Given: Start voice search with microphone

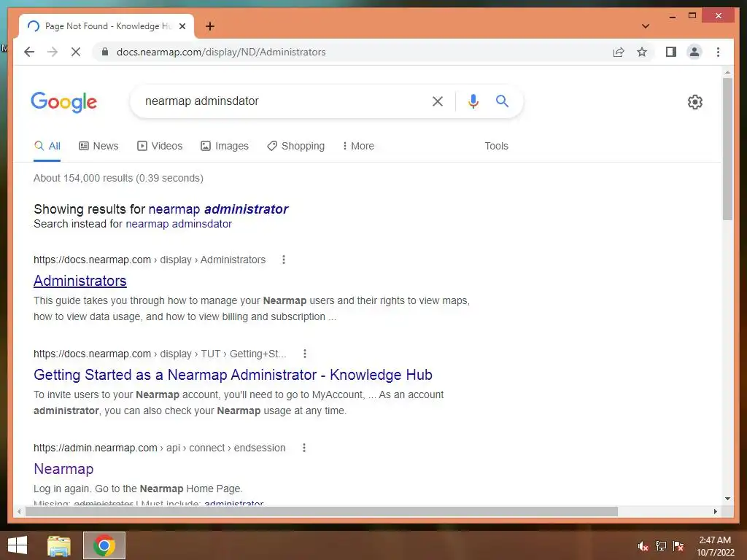Looking at the screenshot, I should [x=473, y=101].
